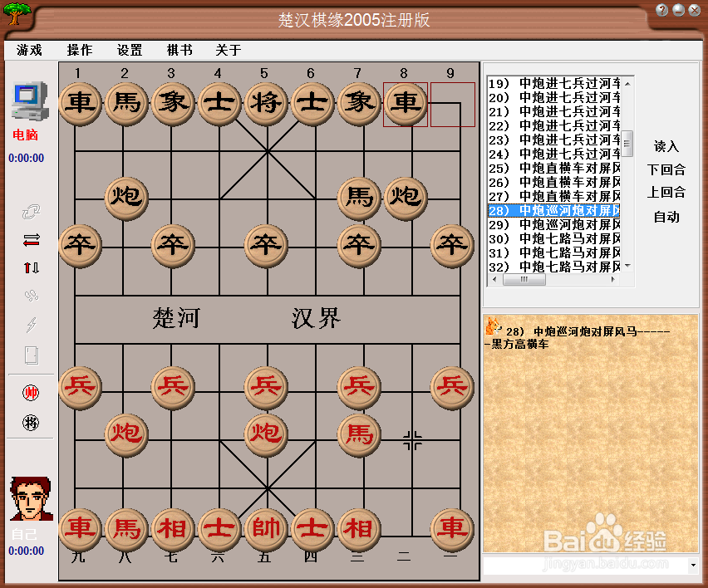Screen dimensions: 708x588
Task: Click the red-black horizontal swap arrows icon
Action: tap(31, 240)
